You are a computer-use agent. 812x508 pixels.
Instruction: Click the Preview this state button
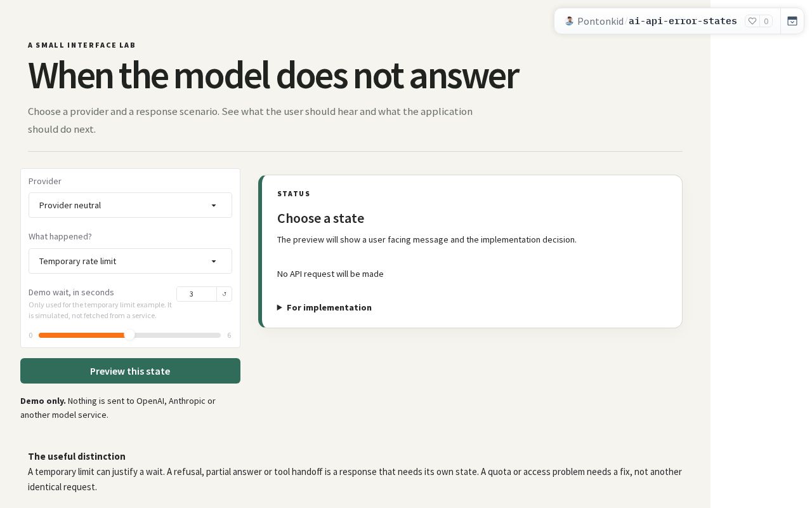point(130,371)
